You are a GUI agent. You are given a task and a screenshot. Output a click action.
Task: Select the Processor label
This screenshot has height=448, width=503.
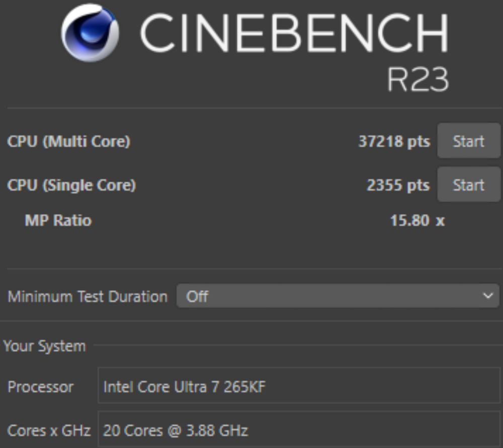point(41,387)
